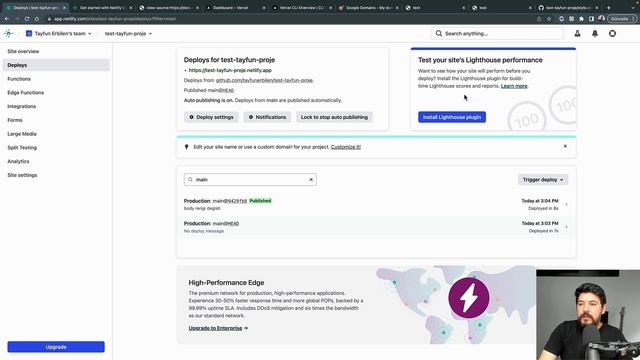
Task: Click the 'Today at 3:04 PM' timestamp
Action: coord(540,201)
